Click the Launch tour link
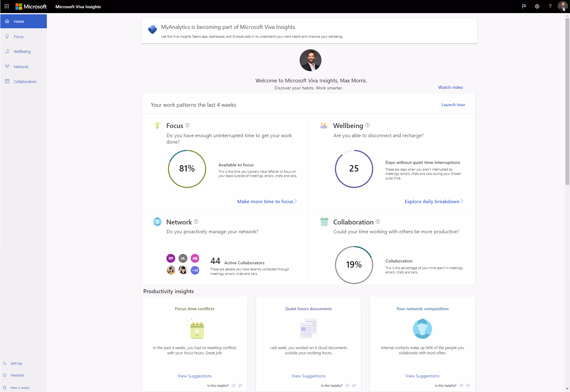 (453, 105)
